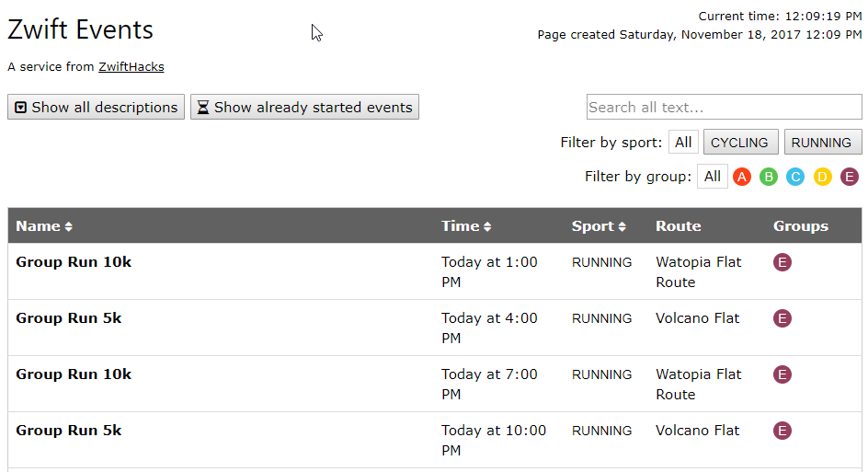Filter by group C blue circle

pos(795,177)
